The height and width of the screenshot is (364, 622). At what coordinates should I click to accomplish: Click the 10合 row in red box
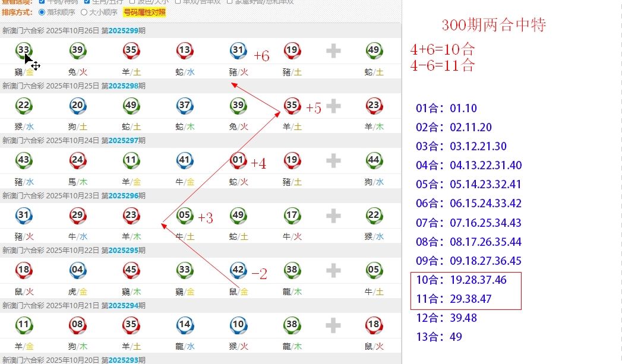(460, 280)
